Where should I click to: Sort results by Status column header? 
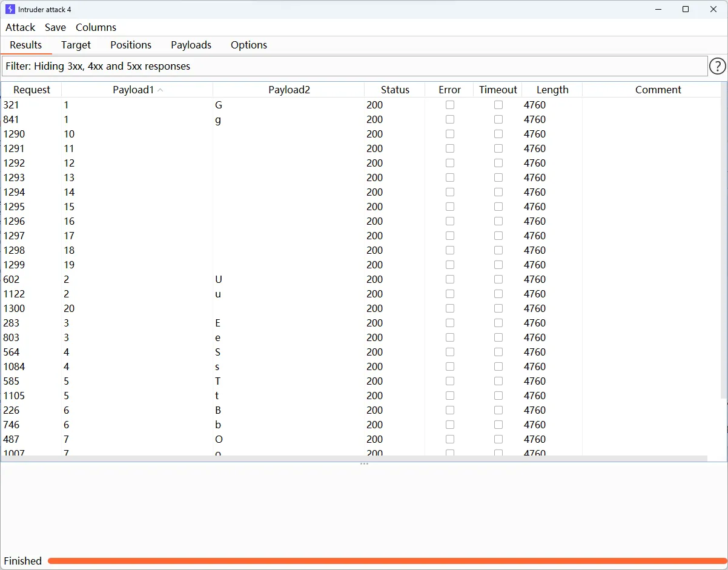pos(395,90)
